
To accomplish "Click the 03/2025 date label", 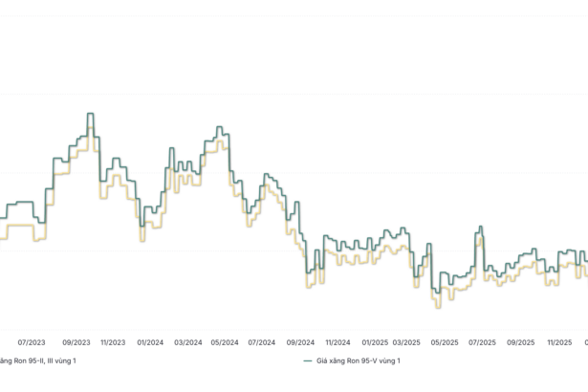I will (406, 342).
